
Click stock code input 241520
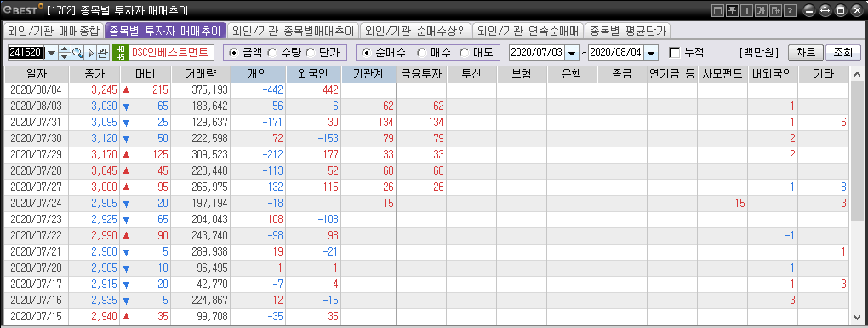[x=26, y=53]
